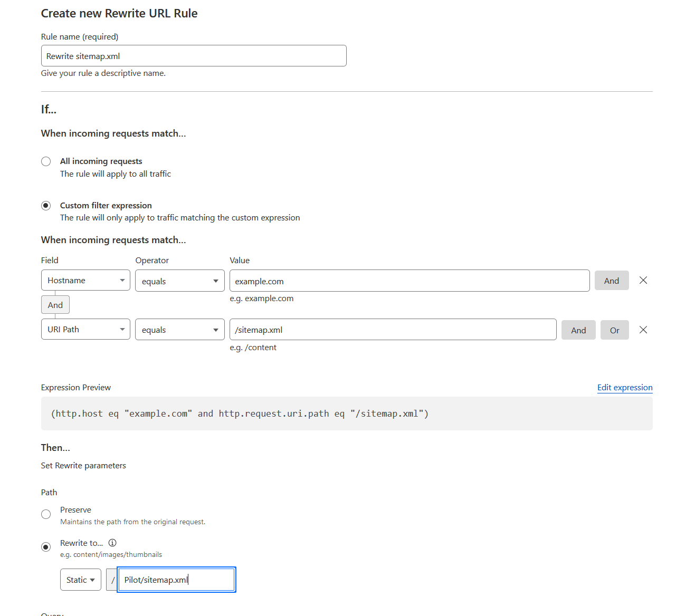Open the URI Path field dropdown
Viewport: 695px width, 616px height.
click(85, 330)
